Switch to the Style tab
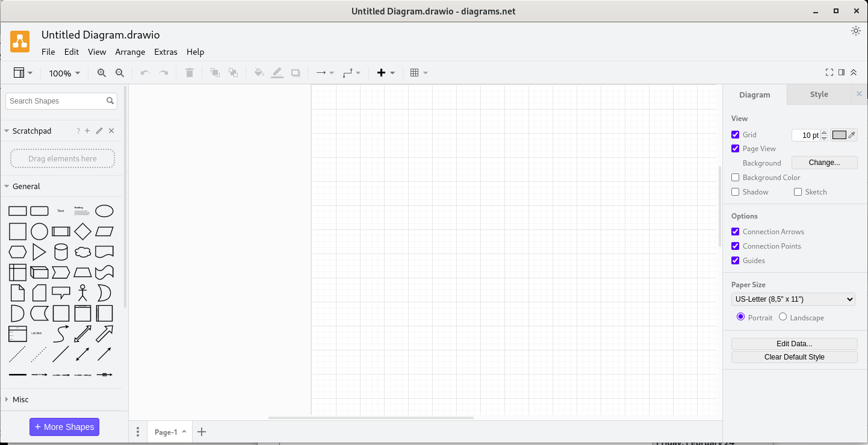This screenshot has height=445, width=868. (x=819, y=95)
